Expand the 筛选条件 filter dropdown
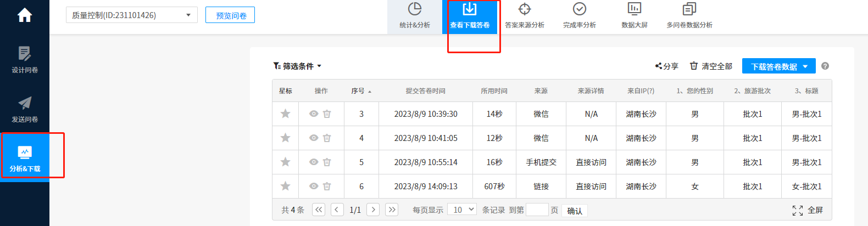The image size is (868, 226). point(297,66)
